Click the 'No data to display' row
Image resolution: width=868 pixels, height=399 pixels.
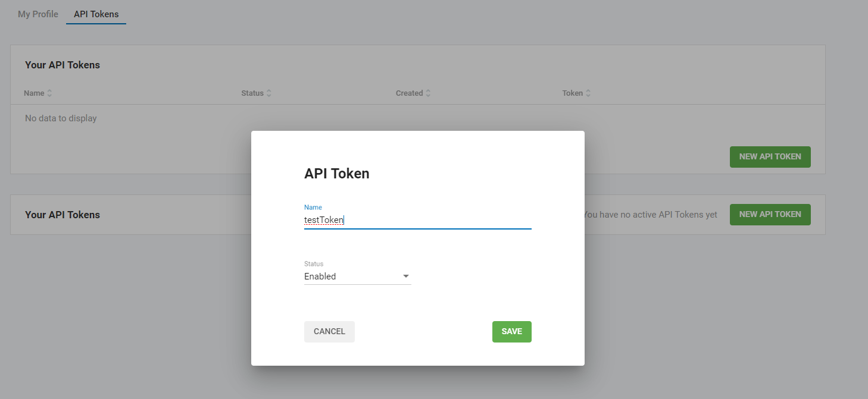(x=61, y=118)
